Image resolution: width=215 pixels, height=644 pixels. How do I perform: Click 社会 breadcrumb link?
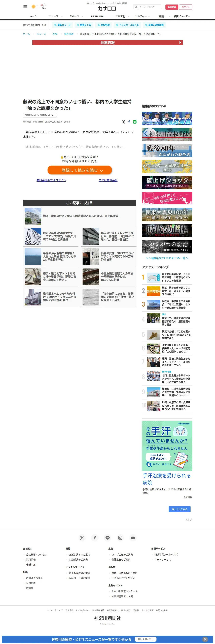pyautogui.click(x=55, y=34)
